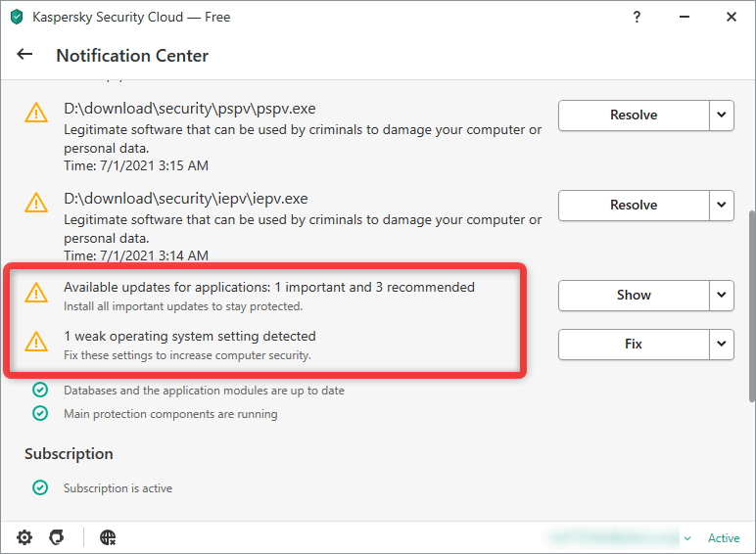Open the support headset icon in bottom bar
This screenshot has height=554, width=756.
tap(57, 537)
